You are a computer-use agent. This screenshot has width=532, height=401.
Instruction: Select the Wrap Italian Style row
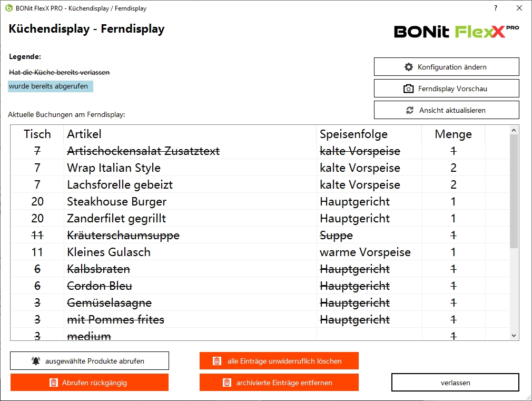[114, 168]
